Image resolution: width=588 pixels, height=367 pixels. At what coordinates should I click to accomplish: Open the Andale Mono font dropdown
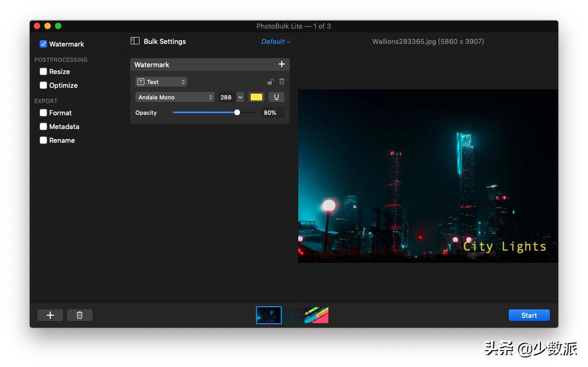[x=174, y=97]
